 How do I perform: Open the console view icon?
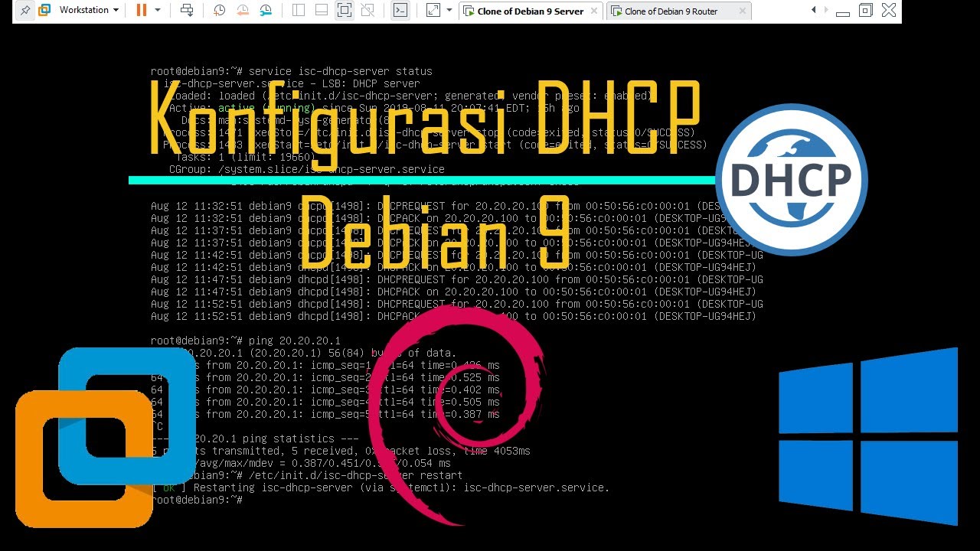point(400,11)
